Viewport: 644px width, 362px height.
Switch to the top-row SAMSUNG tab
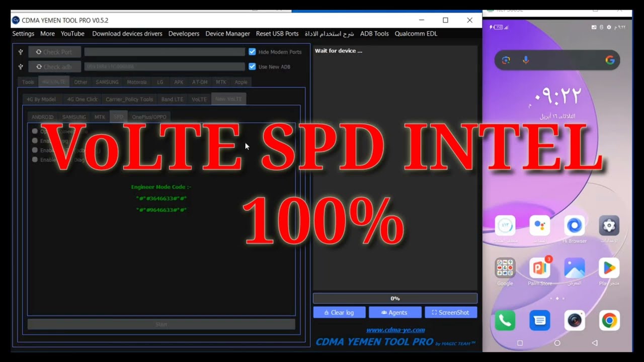point(107,82)
